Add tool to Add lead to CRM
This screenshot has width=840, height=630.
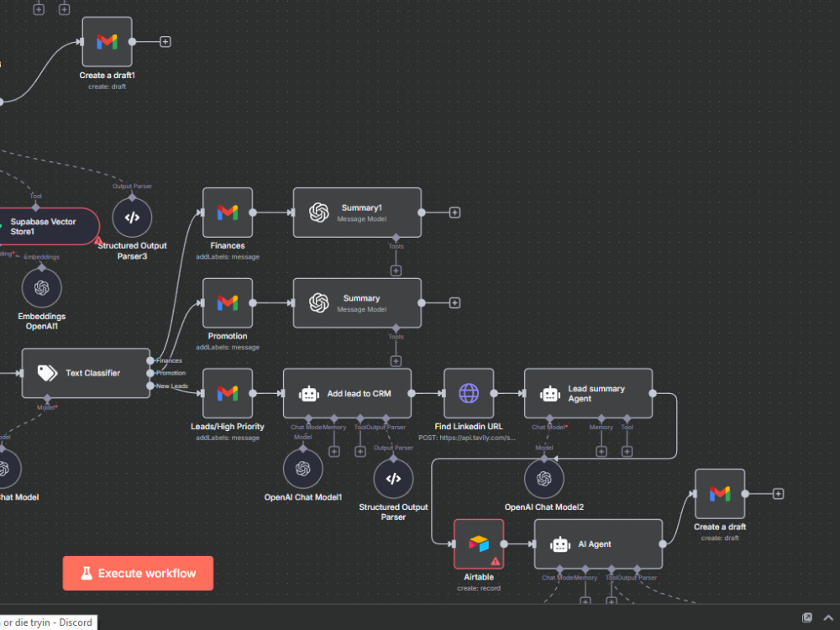360,452
